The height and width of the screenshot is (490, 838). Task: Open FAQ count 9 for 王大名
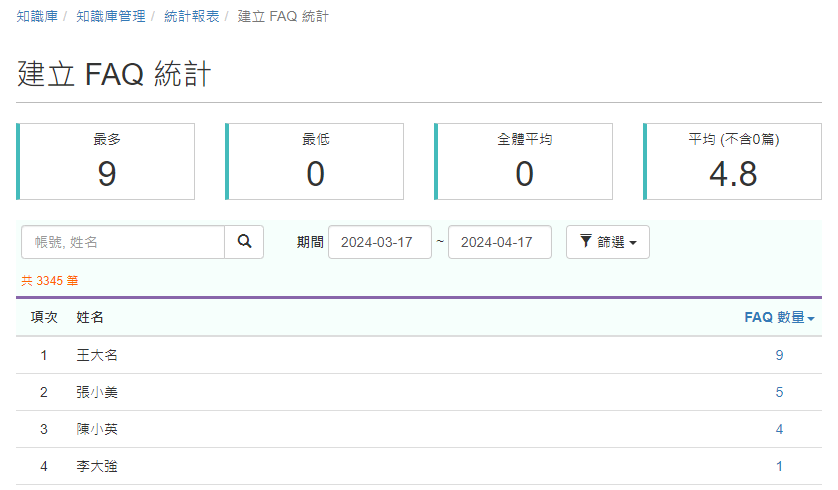tap(779, 355)
